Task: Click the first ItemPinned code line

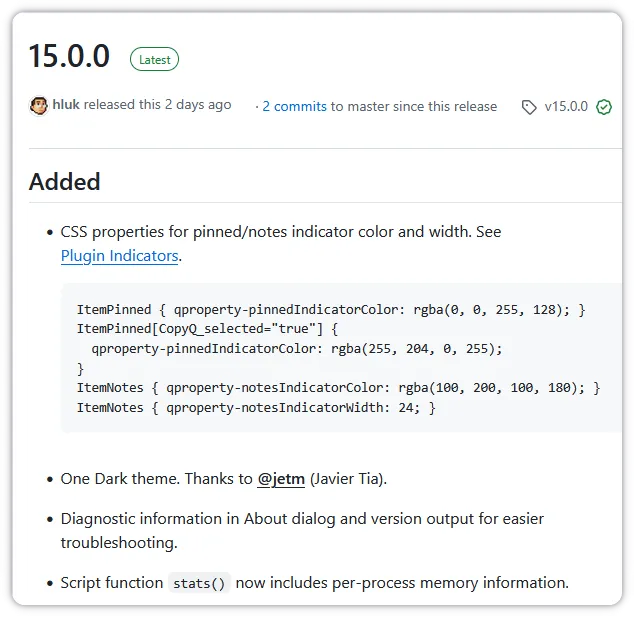Action: click(x=330, y=309)
